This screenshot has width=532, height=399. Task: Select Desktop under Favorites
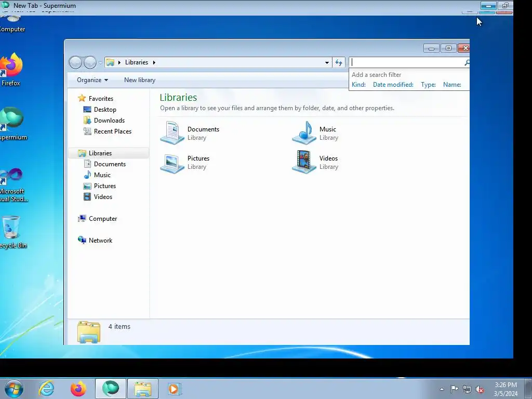tap(105, 110)
